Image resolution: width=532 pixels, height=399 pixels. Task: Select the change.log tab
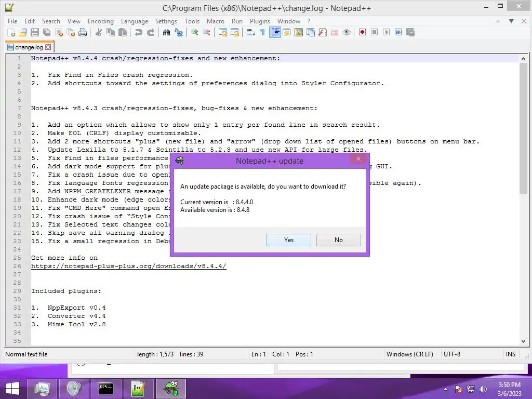pyautogui.click(x=29, y=47)
